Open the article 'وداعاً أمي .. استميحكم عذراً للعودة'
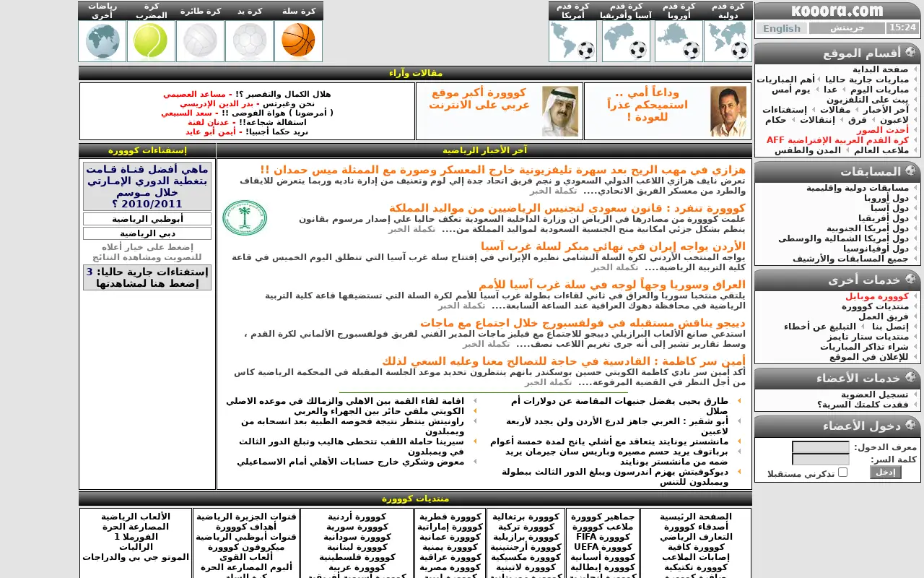Viewport: 924px width, 578px height. 648,104
